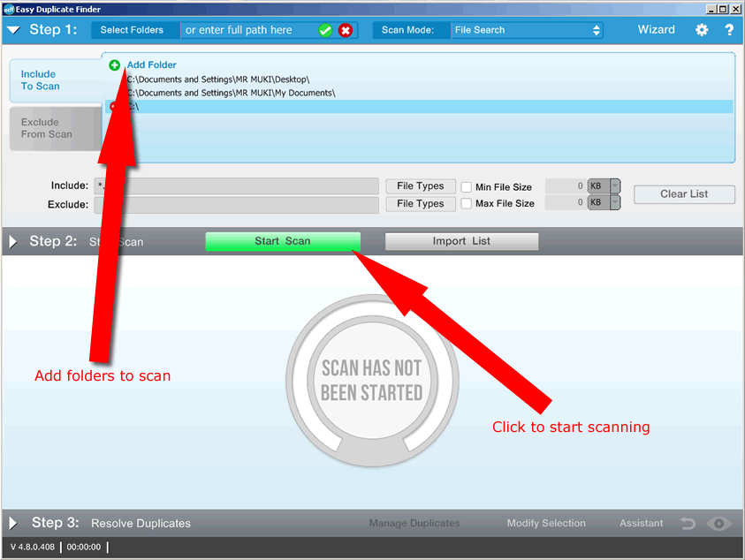The image size is (745, 560).
Task: Open the Assistant in Step 3 bar
Action: (x=641, y=523)
